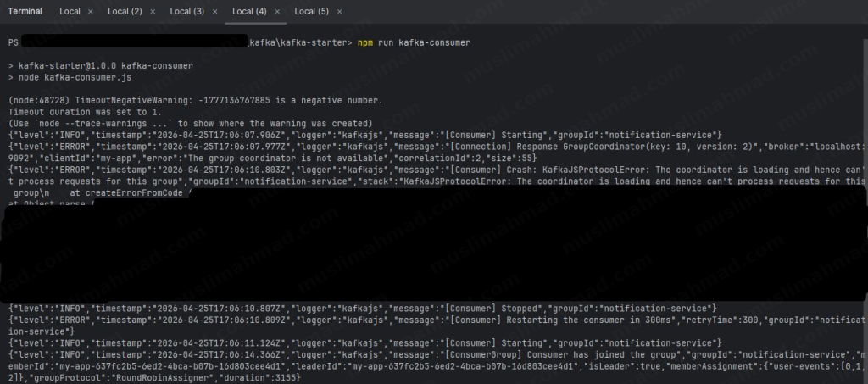The image size is (868, 384).
Task: Close the Local (5) tab
Action: (x=339, y=12)
